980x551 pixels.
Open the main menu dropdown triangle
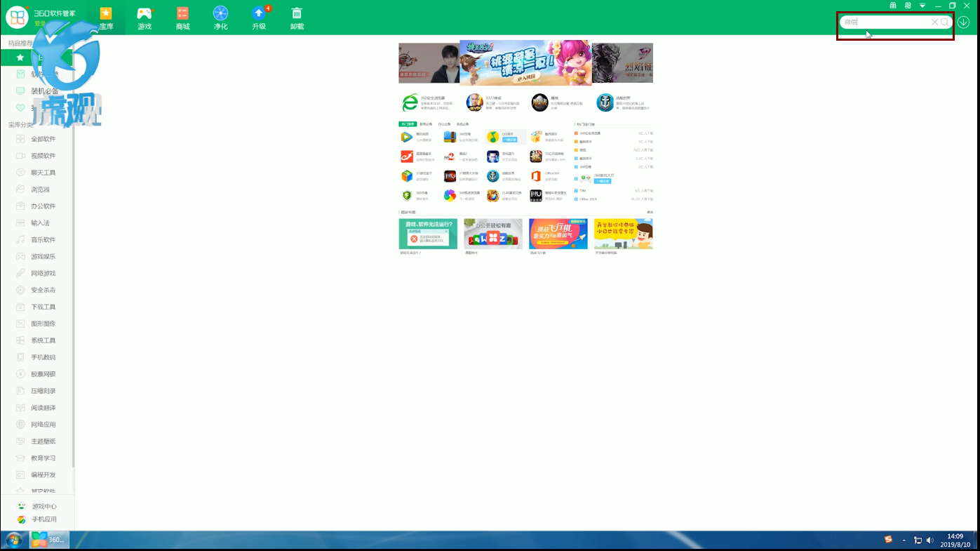pyautogui.click(x=922, y=6)
